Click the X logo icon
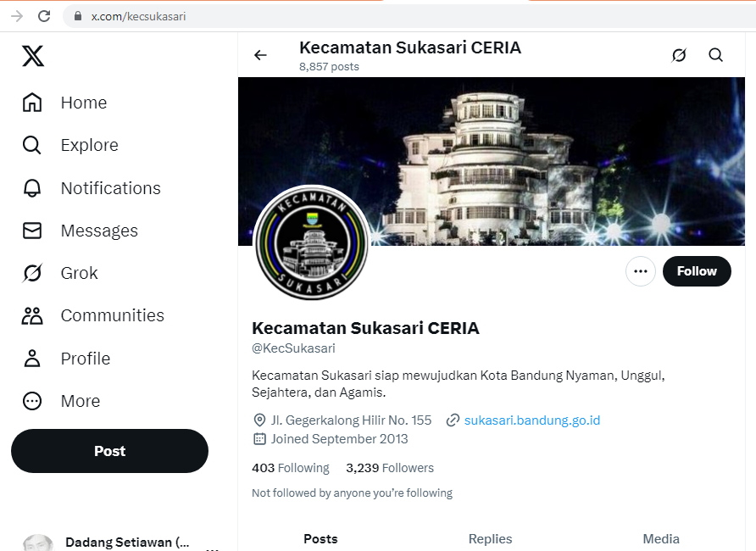The image size is (756, 551). click(x=33, y=56)
